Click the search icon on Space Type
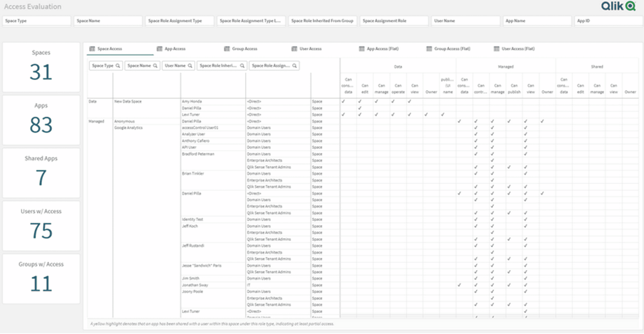The height and width of the screenshot is (334, 644). pyautogui.click(x=118, y=66)
